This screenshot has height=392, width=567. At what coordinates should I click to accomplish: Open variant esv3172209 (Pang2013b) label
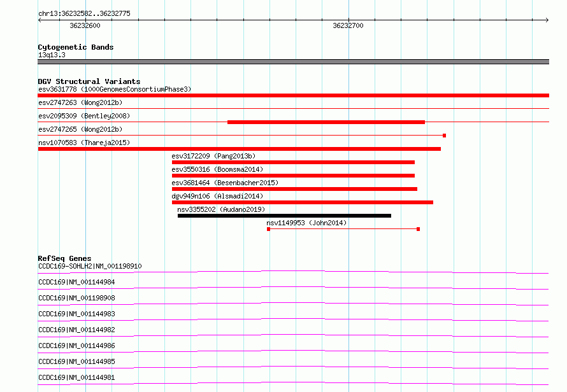click(213, 156)
